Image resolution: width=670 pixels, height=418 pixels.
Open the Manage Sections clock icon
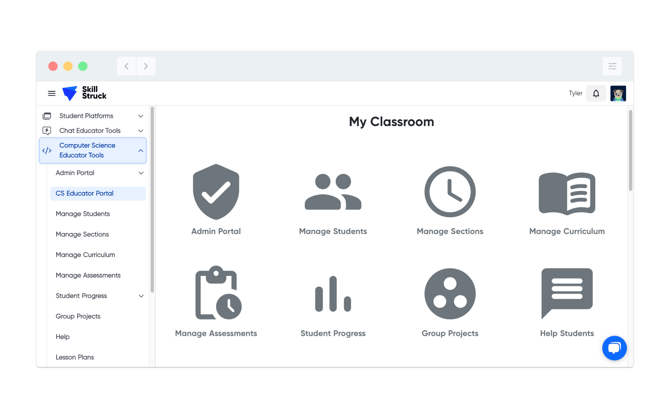point(450,192)
